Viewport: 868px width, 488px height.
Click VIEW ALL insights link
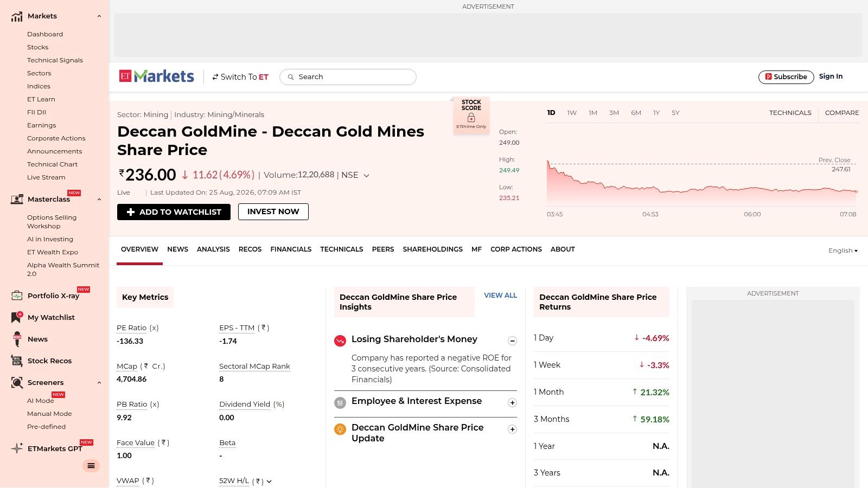[500, 296]
